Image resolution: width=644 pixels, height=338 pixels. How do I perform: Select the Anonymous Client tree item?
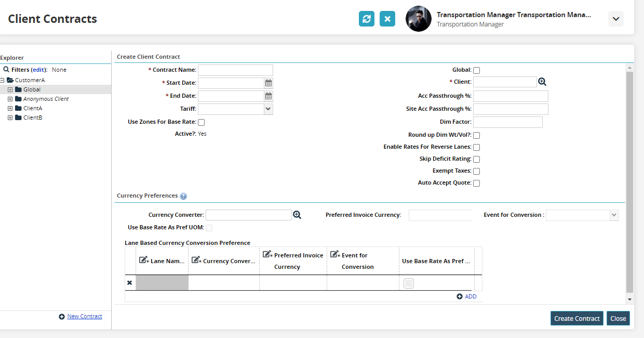click(x=46, y=99)
